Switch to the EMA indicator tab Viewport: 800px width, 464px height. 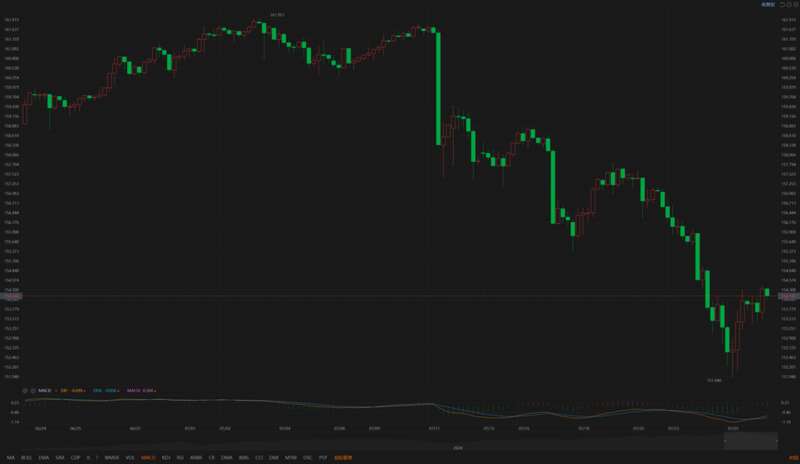tap(44, 458)
